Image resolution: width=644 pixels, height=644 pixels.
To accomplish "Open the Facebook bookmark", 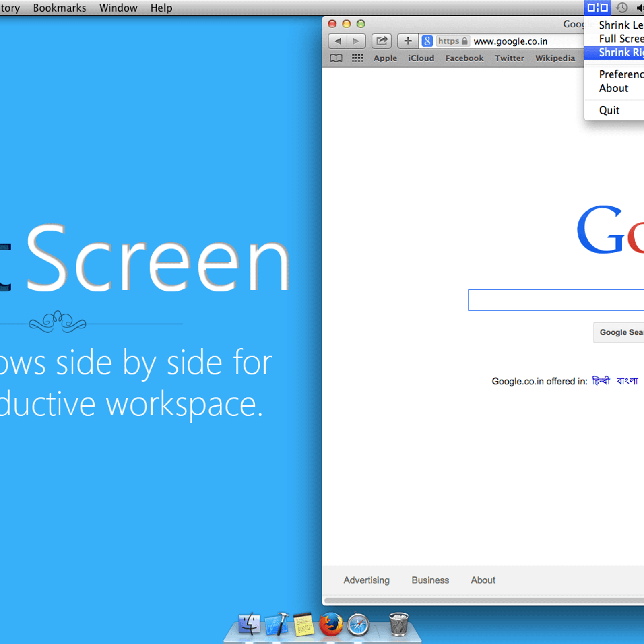I will (x=464, y=58).
